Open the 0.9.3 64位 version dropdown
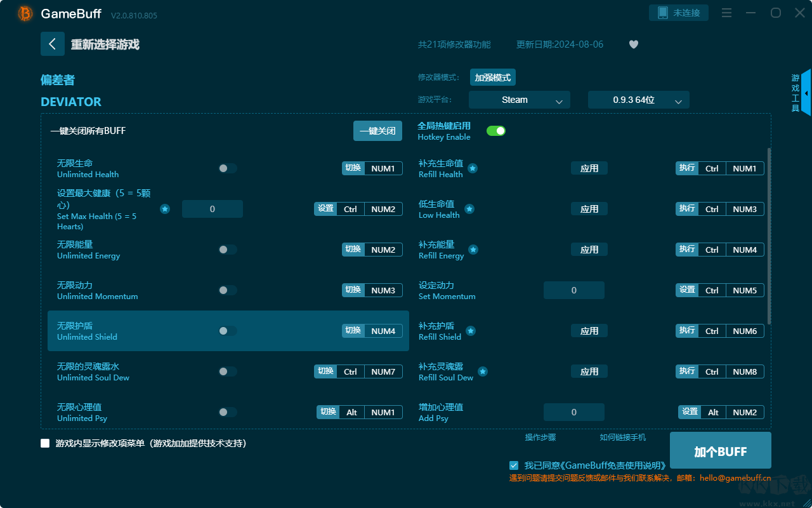Viewport: 812px width, 508px height. tap(638, 100)
